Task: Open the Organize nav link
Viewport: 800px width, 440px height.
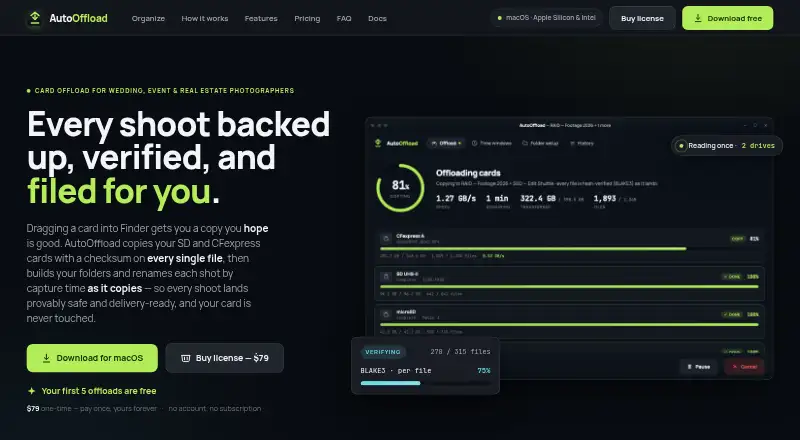Action: (x=148, y=18)
